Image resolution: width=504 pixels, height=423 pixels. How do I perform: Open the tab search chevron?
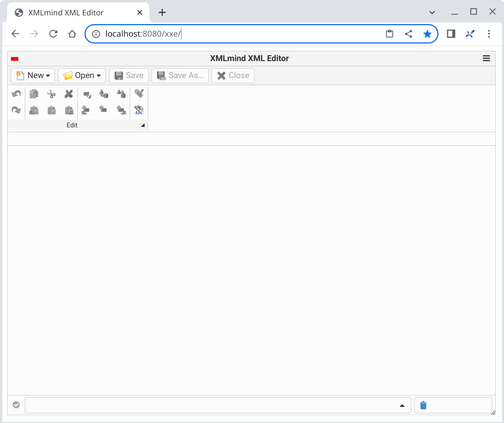tap(432, 13)
